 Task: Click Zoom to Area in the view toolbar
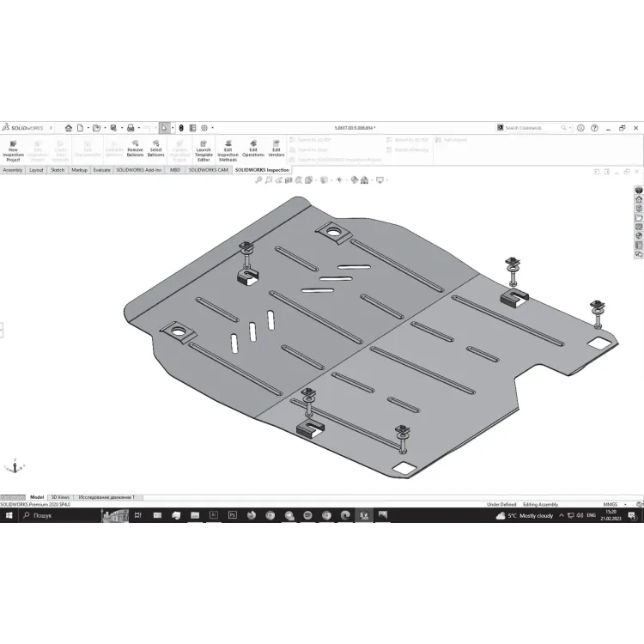(x=269, y=180)
